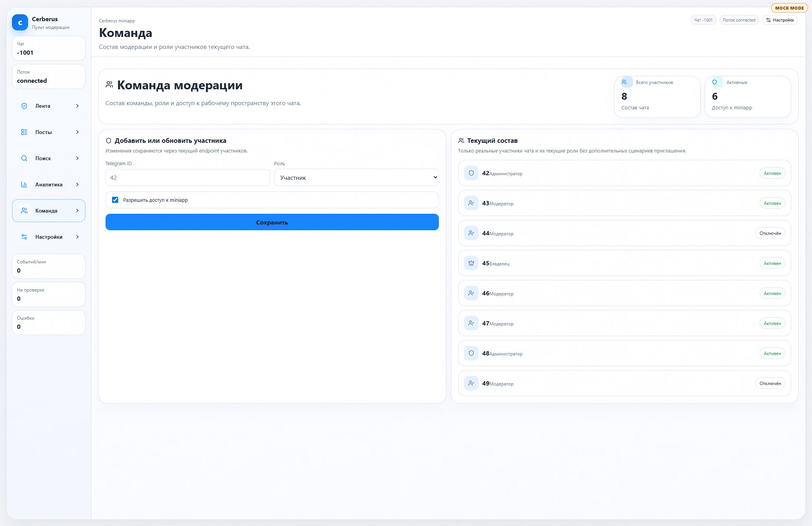
Task: Click the crown avatar icon of member 45
Action: [471, 263]
